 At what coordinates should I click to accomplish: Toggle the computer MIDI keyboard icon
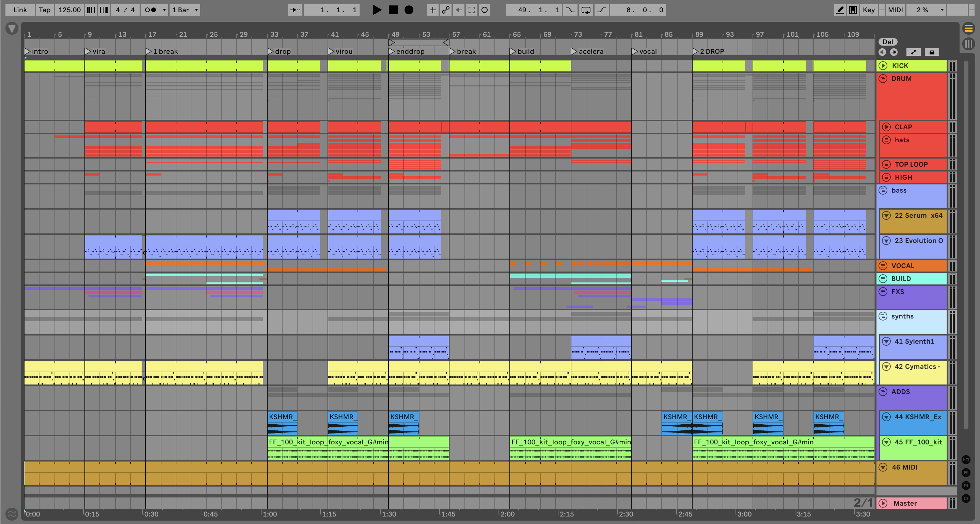click(x=853, y=10)
